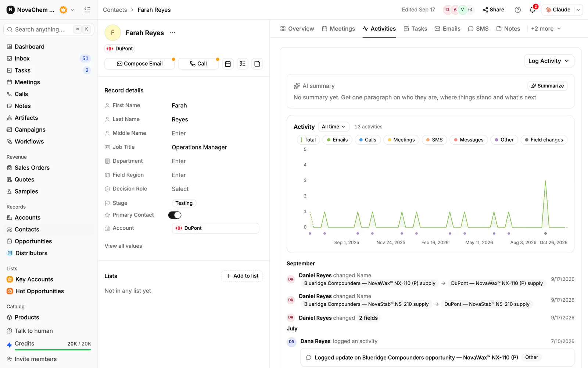This screenshot has width=588, height=368.
Task: Toggle the Meetings series filter chip
Action: coord(401,140)
